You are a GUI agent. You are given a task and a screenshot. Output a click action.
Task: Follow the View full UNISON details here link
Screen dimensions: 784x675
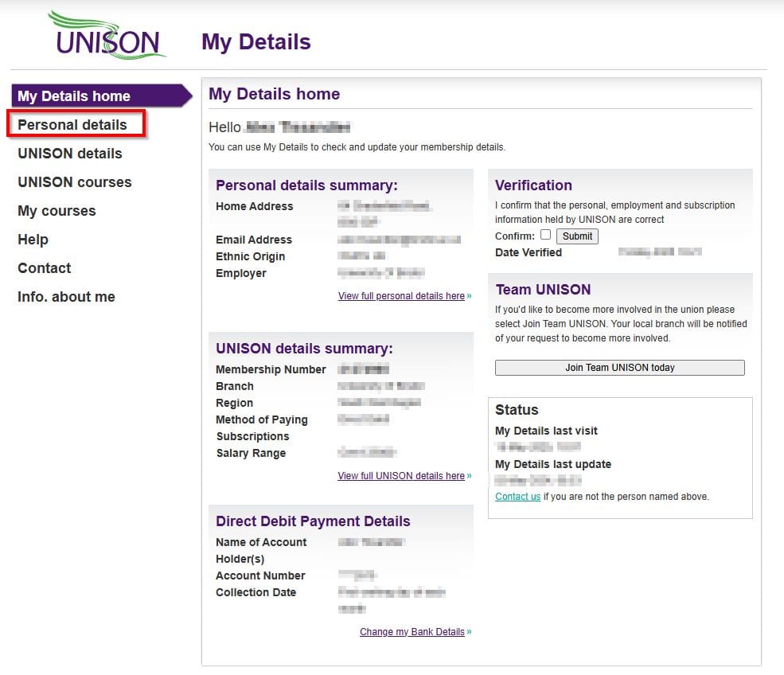pyautogui.click(x=401, y=476)
